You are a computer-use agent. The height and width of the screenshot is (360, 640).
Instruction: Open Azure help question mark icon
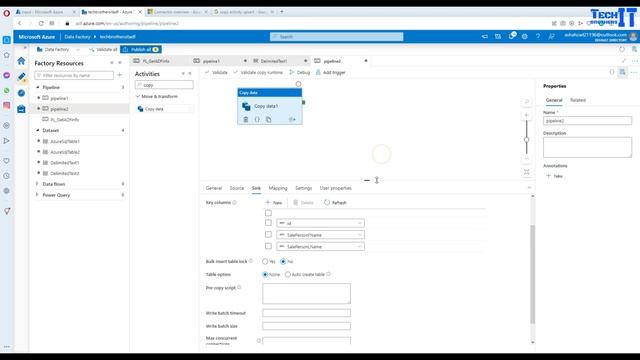point(538,37)
